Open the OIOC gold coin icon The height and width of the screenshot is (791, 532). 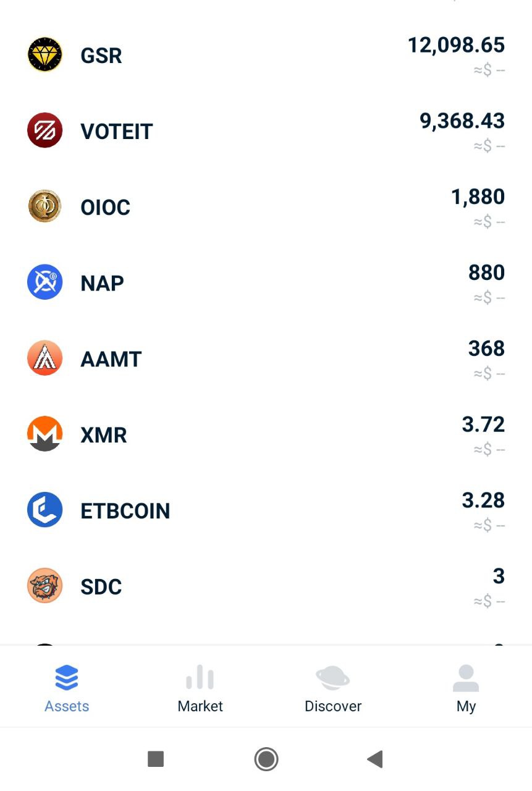(45, 206)
